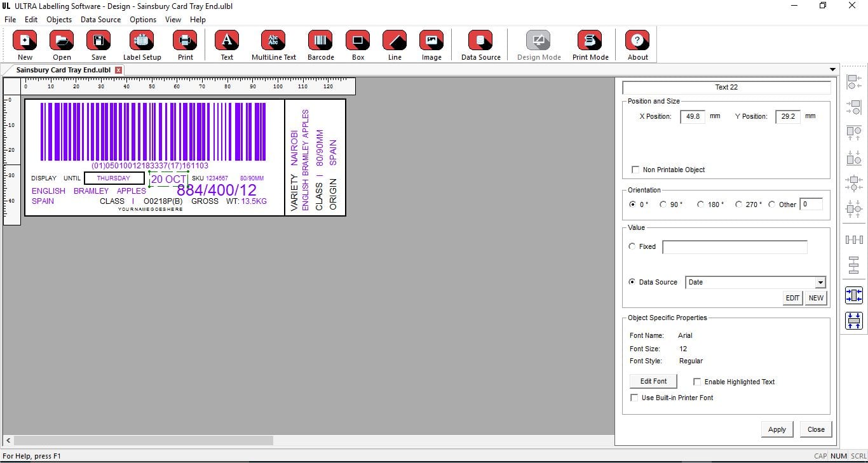Viewport: 868px width, 463px height.
Task: Click the Fixed value text field
Action: [x=735, y=247]
